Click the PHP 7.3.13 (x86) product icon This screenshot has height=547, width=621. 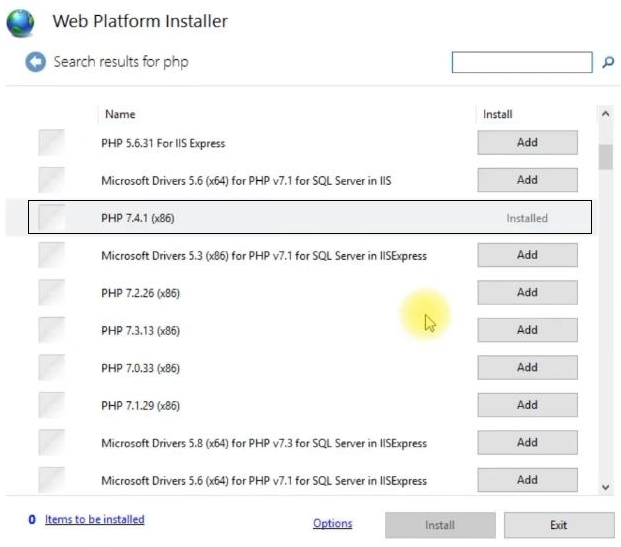coord(52,330)
